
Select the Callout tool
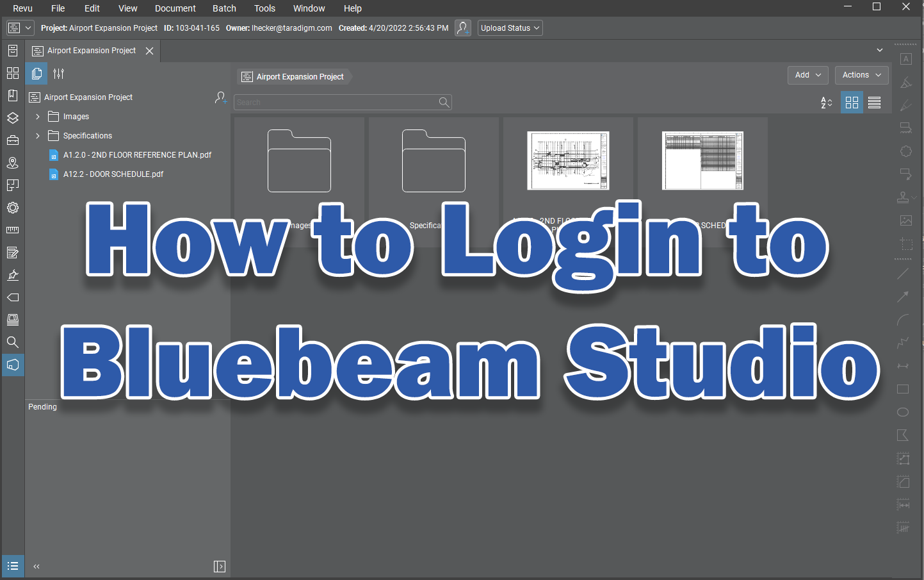pos(905,174)
